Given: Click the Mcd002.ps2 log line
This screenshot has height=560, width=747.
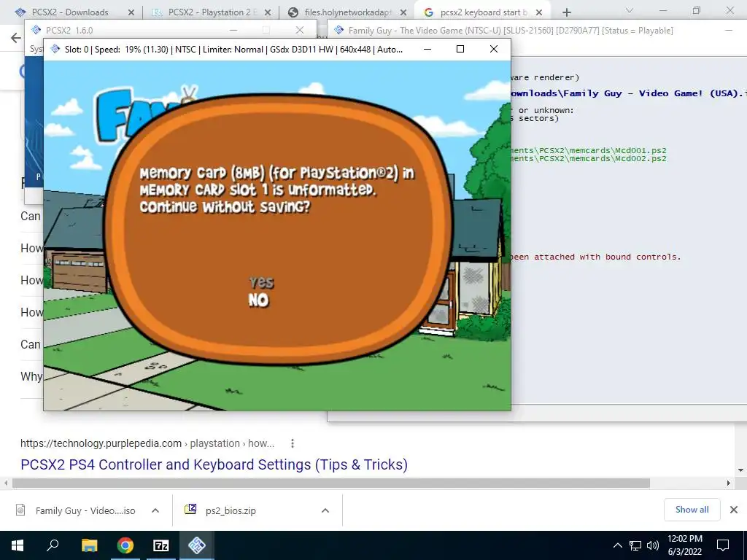Looking at the screenshot, I should pos(589,158).
